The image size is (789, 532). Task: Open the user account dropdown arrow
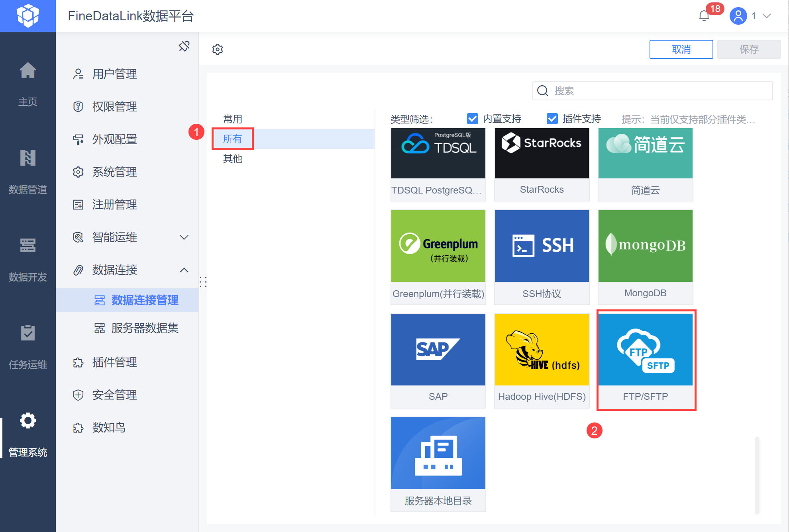(767, 16)
